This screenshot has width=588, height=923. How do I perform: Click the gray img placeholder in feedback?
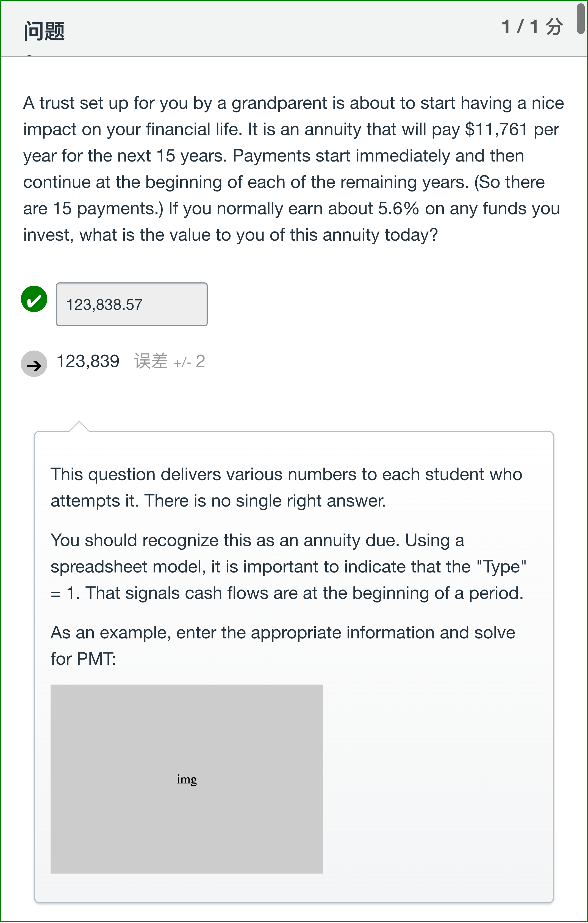coord(187,779)
